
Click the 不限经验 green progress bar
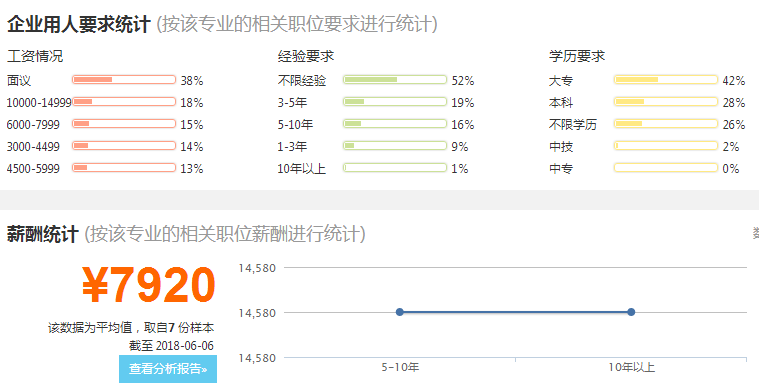pos(395,80)
